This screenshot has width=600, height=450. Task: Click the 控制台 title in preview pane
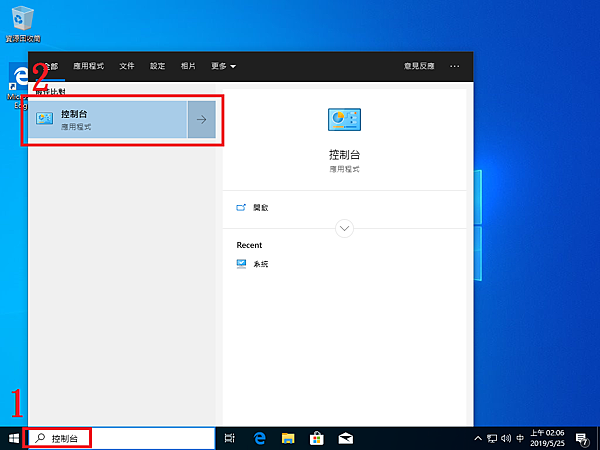tap(344, 155)
